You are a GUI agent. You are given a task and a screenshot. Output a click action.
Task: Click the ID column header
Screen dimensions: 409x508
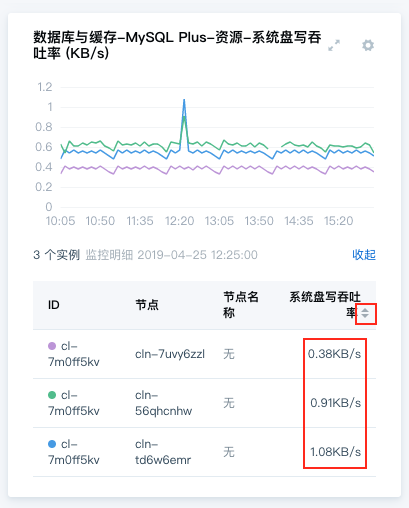click(x=54, y=305)
